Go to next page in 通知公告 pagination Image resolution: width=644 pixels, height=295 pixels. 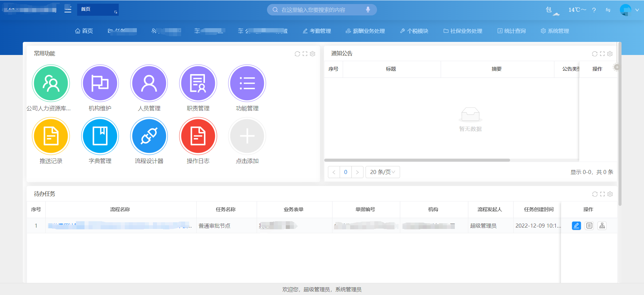click(x=358, y=172)
